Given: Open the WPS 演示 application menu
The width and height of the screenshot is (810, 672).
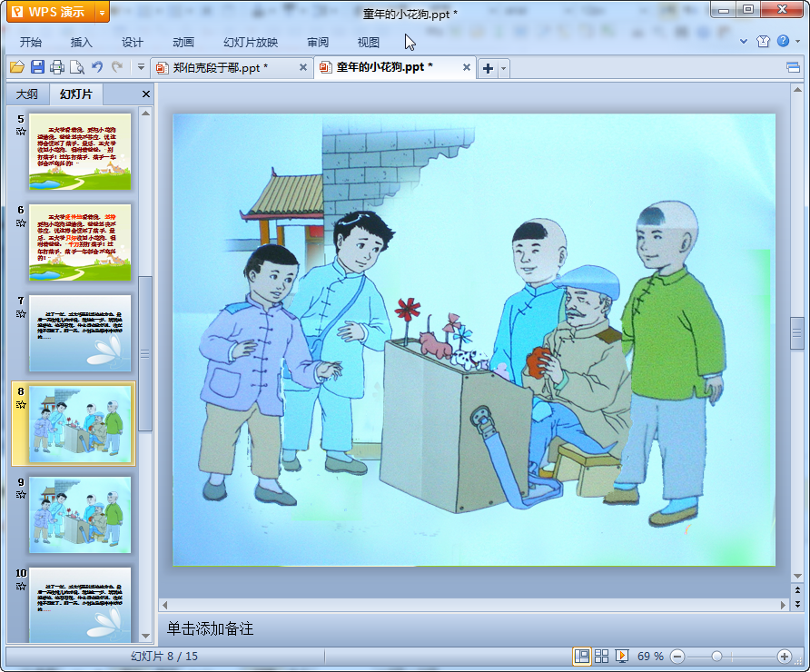Looking at the screenshot, I should (x=51, y=12).
